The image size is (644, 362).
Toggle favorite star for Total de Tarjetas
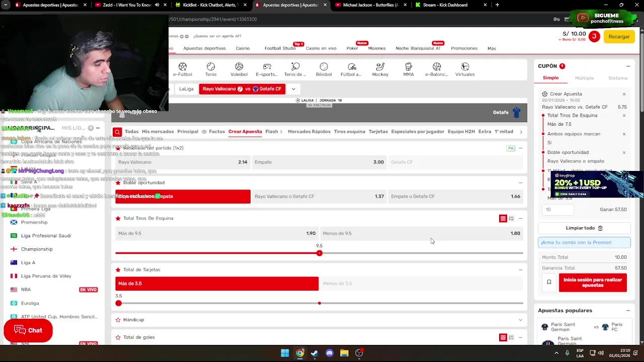pyautogui.click(x=118, y=269)
